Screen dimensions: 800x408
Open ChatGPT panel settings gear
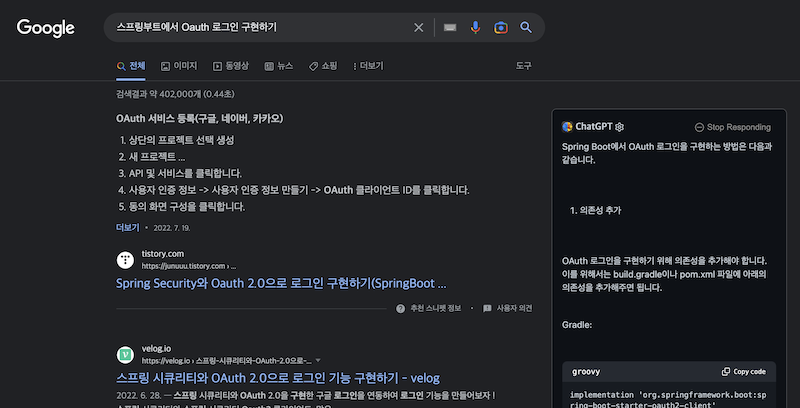coord(619,127)
